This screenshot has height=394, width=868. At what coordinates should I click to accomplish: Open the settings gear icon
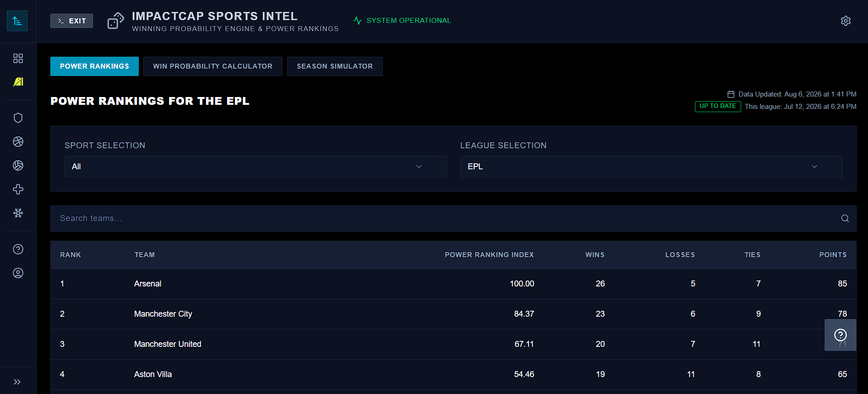846,21
